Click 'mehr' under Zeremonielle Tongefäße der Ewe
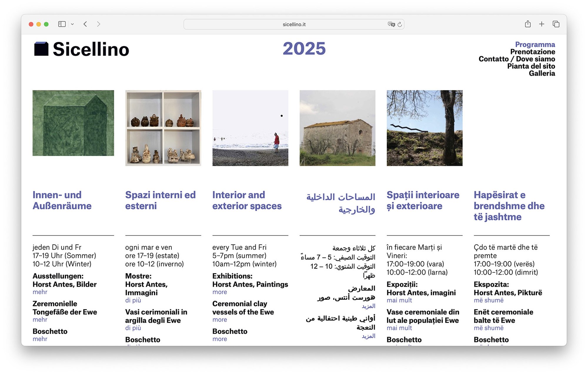 point(40,320)
